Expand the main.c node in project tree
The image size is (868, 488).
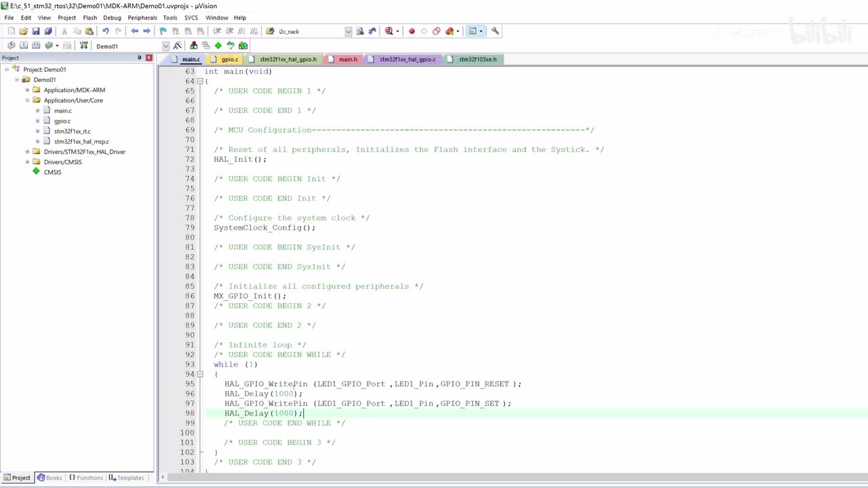(38, 110)
